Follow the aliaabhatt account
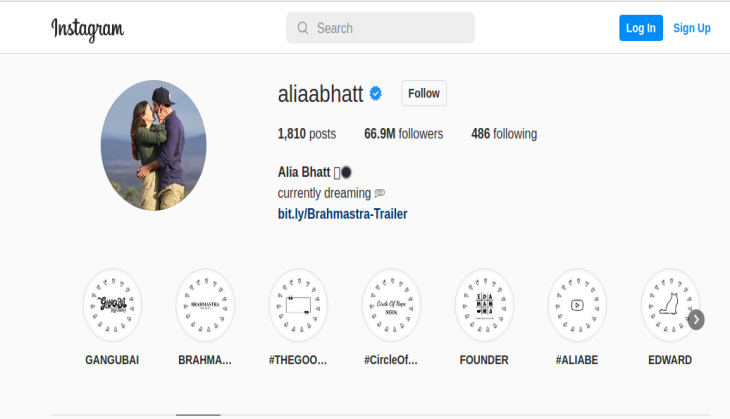 (x=424, y=93)
